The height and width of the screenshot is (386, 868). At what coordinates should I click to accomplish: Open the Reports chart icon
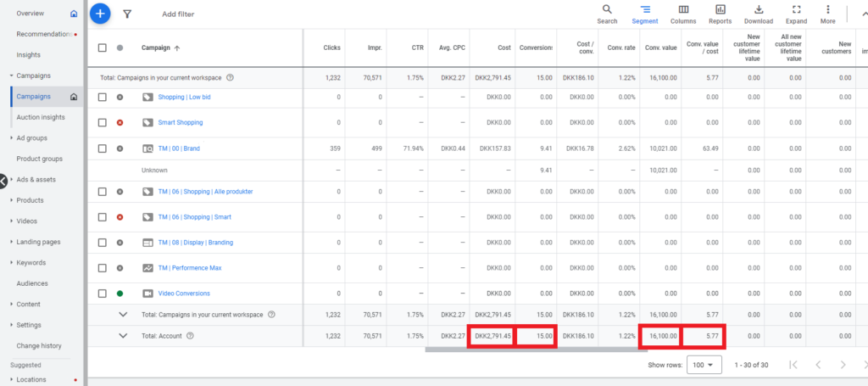(x=720, y=10)
